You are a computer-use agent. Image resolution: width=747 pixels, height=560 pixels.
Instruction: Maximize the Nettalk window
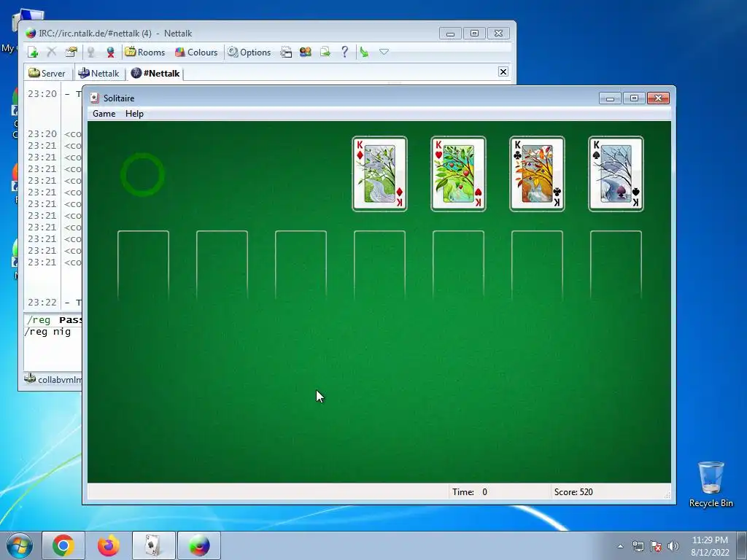click(474, 34)
